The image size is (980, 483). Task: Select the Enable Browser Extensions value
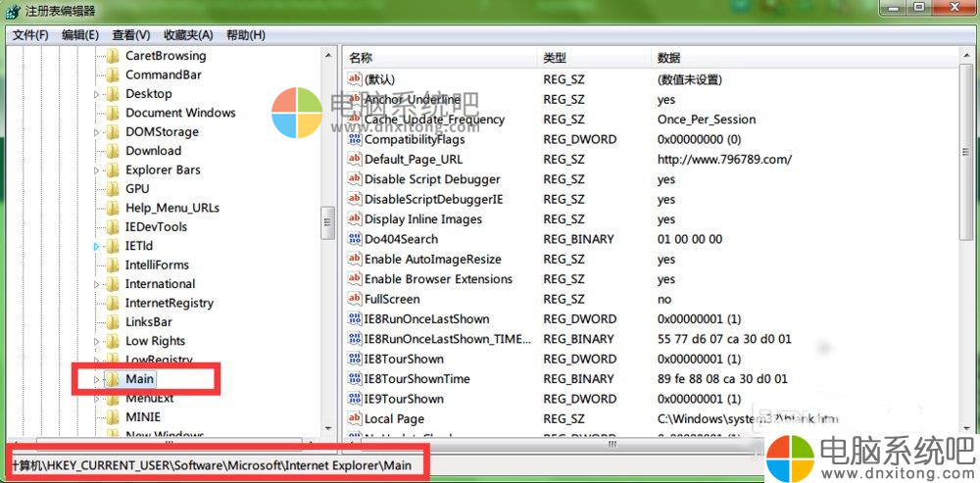click(x=438, y=279)
